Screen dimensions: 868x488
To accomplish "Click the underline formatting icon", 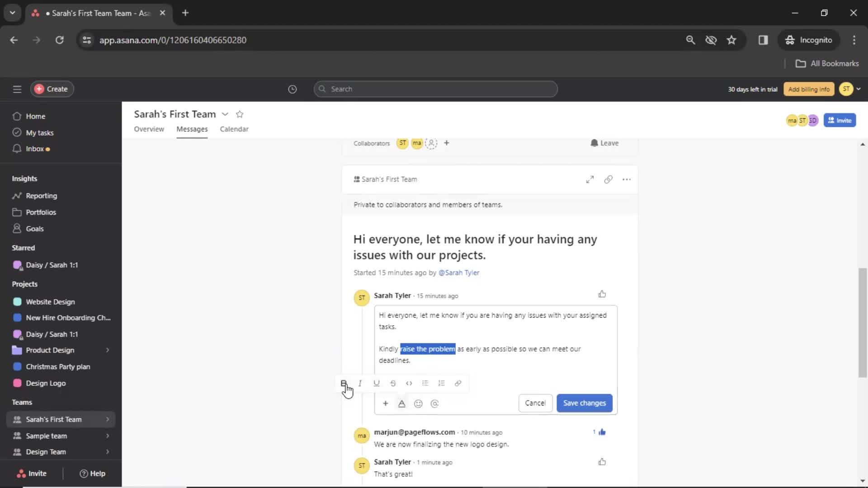I will coord(376,383).
